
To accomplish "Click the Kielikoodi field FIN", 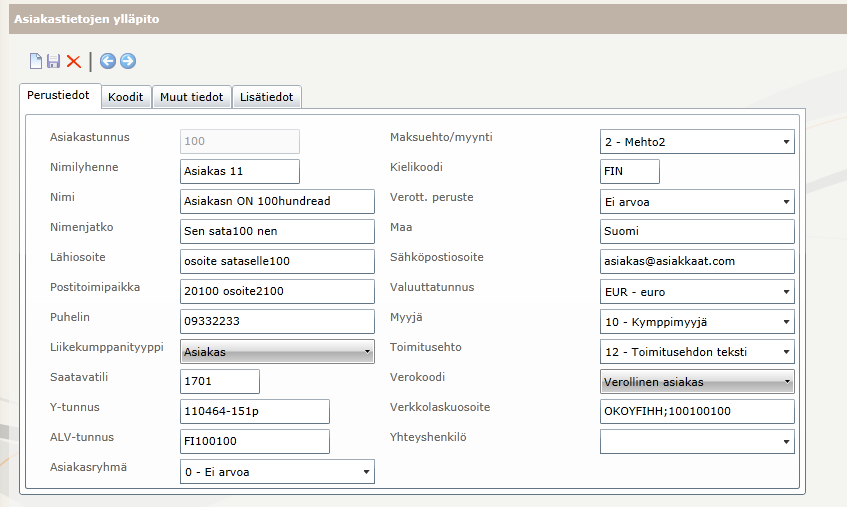I will pyautogui.click(x=630, y=171).
